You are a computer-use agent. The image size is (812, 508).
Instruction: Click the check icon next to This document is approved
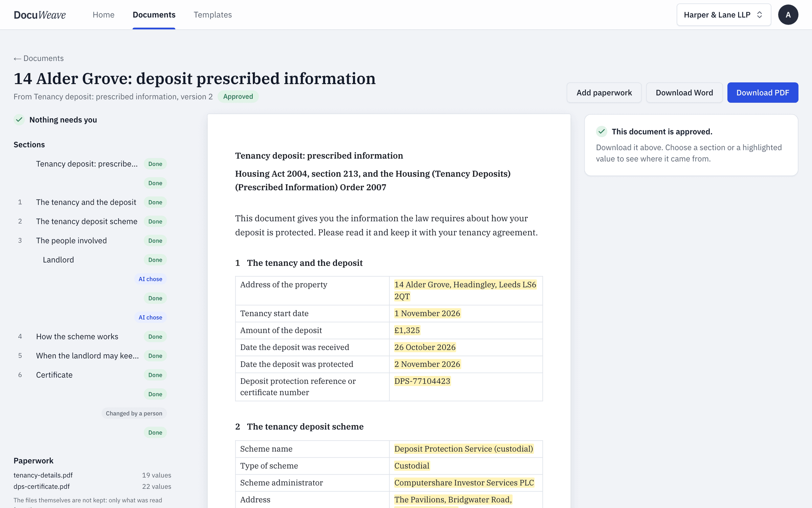[602, 131]
